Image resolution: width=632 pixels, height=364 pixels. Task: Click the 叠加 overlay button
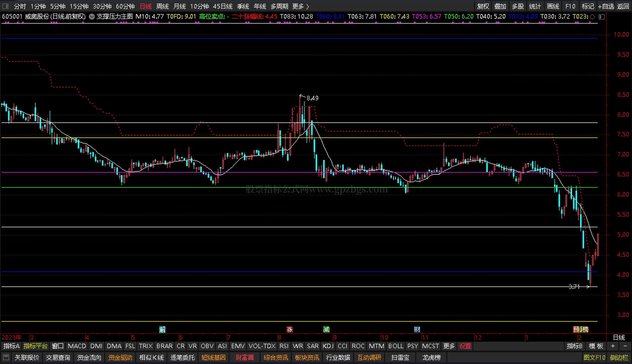500,6
